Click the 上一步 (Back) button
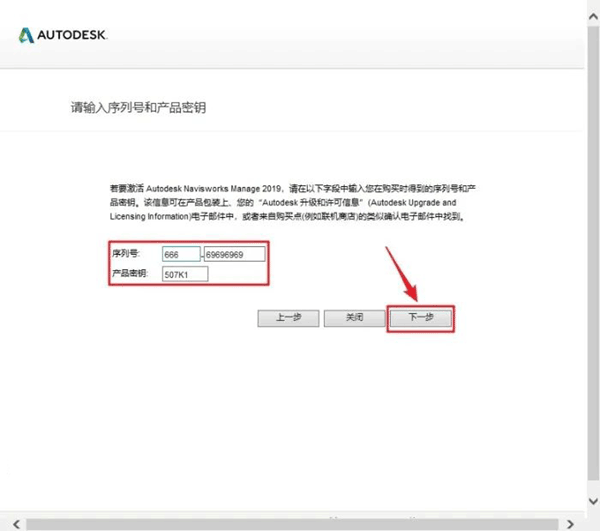This screenshot has height=531, width=600. point(288,318)
